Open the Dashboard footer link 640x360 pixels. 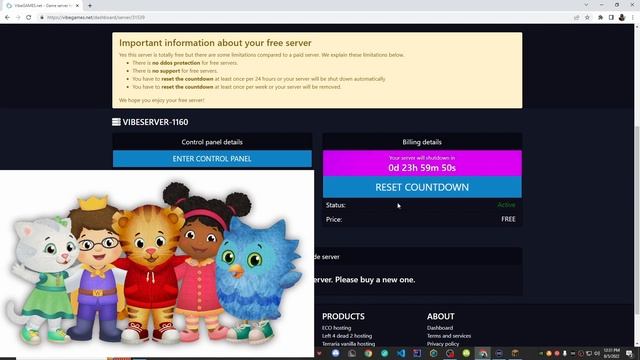click(x=440, y=328)
